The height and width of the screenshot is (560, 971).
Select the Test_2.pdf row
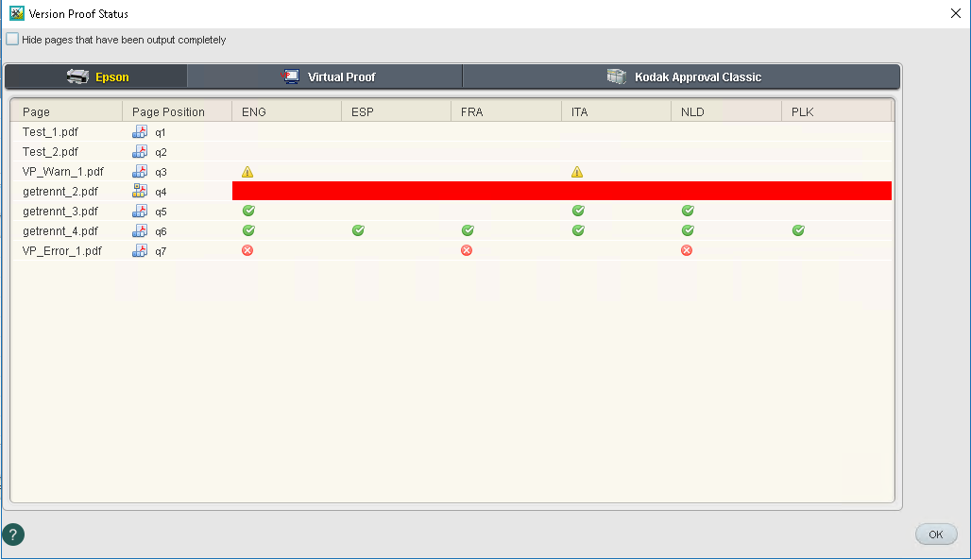pos(51,152)
